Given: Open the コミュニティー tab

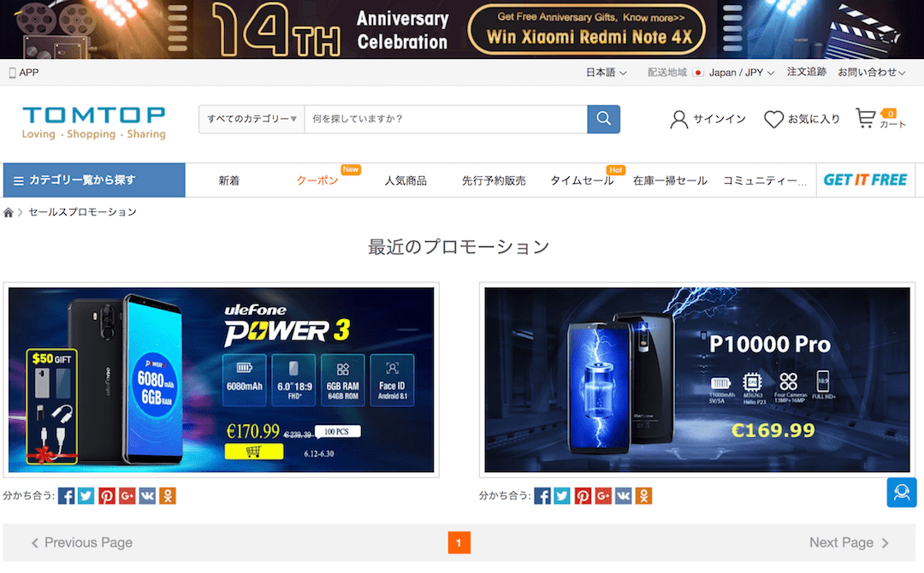Looking at the screenshot, I should click(x=764, y=180).
